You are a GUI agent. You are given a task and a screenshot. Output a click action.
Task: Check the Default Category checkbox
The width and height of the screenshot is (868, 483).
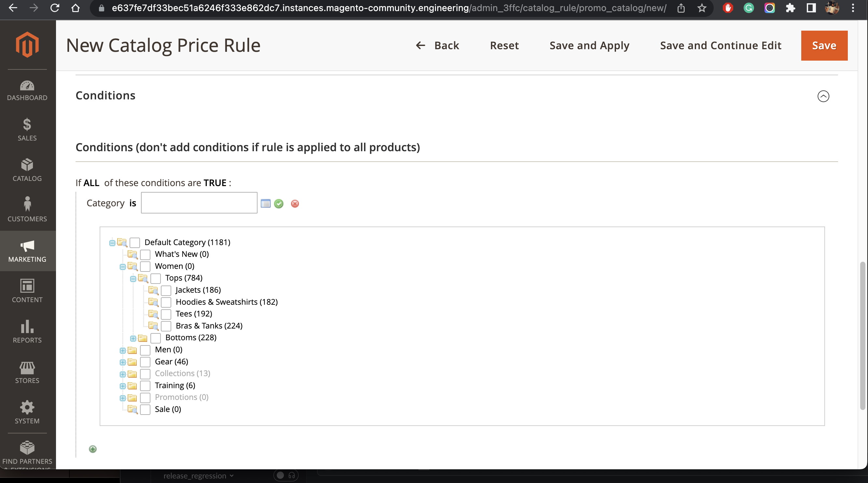coord(135,242)
